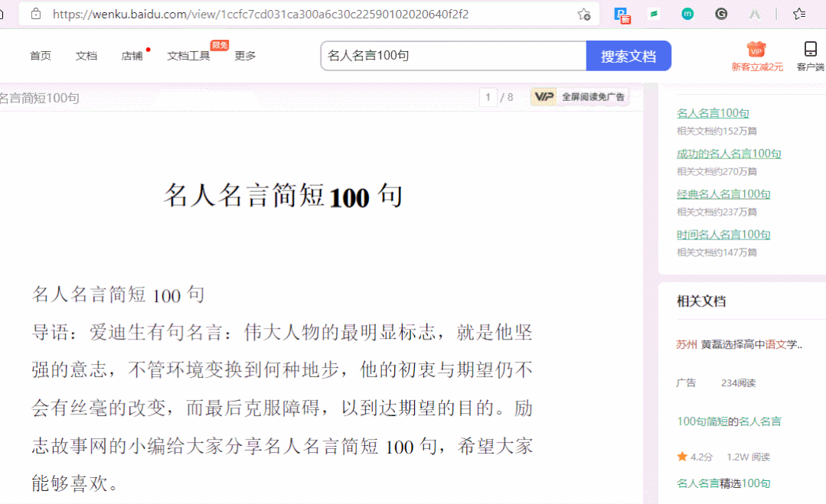The image size is (826, 504).
Task: Open the green flag extension icon
Action: point(654,15)
